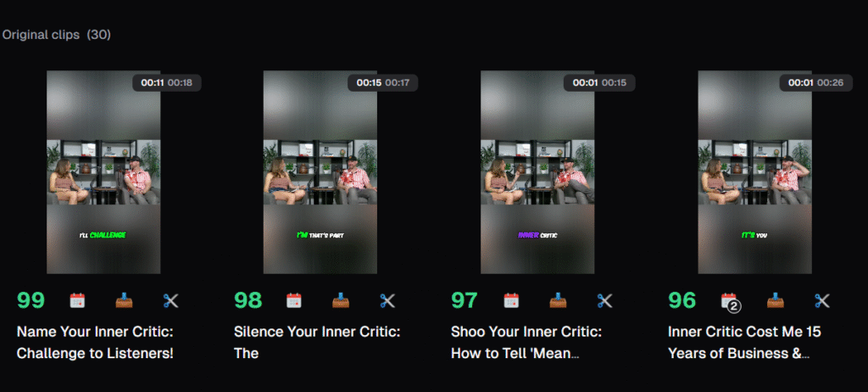Open scissors editor for clip 98
Image resolution: width=868 pixels, height=392 pixels.
click(x=387, y=300)
